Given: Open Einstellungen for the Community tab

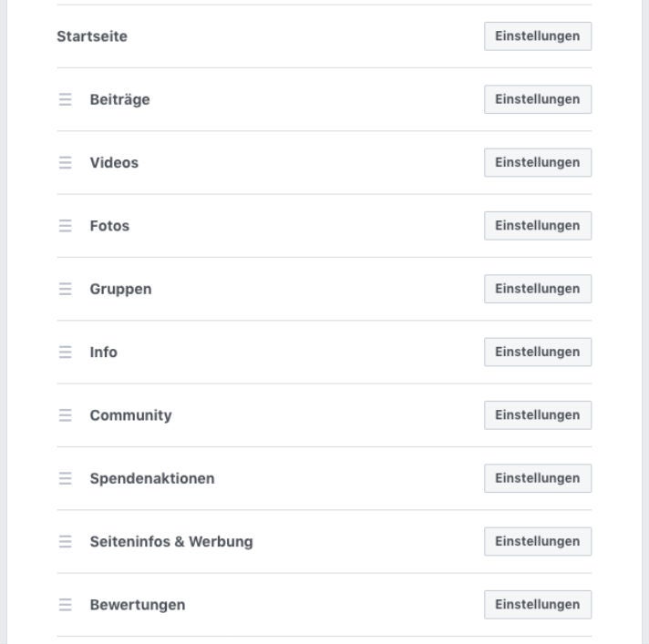Looking at the screenshot, I should [x=537, y=415].
